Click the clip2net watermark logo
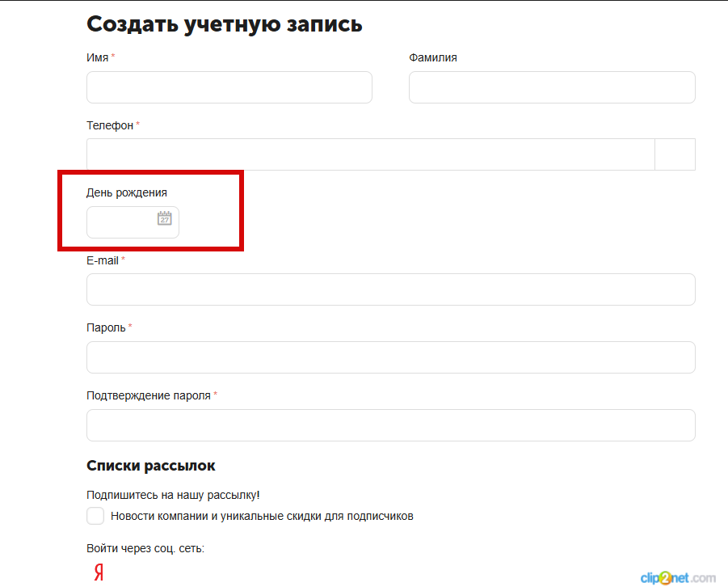The width and height of the screenshot is (728, 587). click(x=677, y=577)
